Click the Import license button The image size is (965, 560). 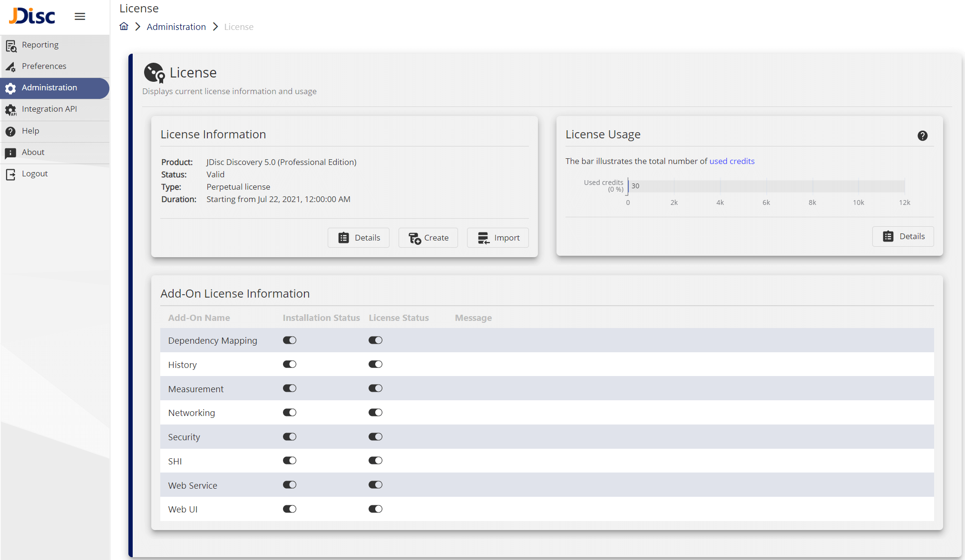[x=498, y=238]
